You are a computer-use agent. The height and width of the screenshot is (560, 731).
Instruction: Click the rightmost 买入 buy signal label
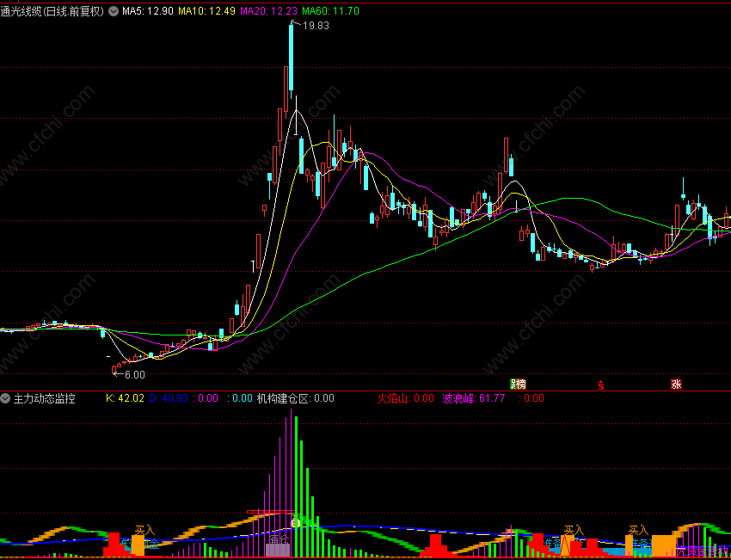click(639, 530)
